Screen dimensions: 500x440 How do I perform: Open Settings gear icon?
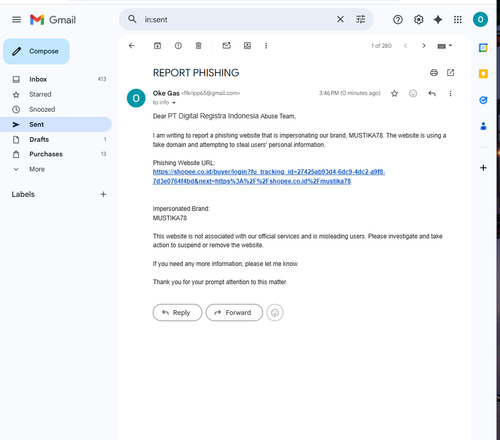point(418,20)
